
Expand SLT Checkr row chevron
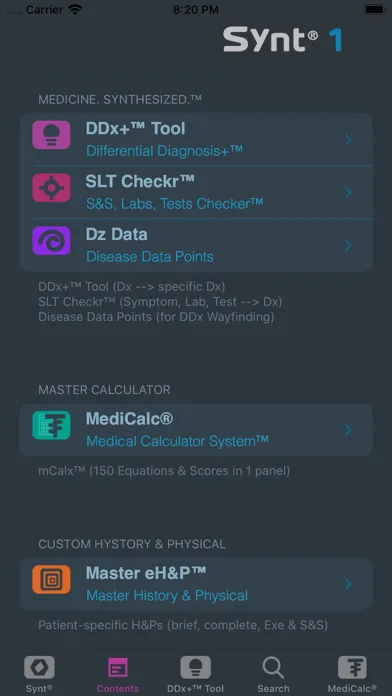[x=348, y=192]
